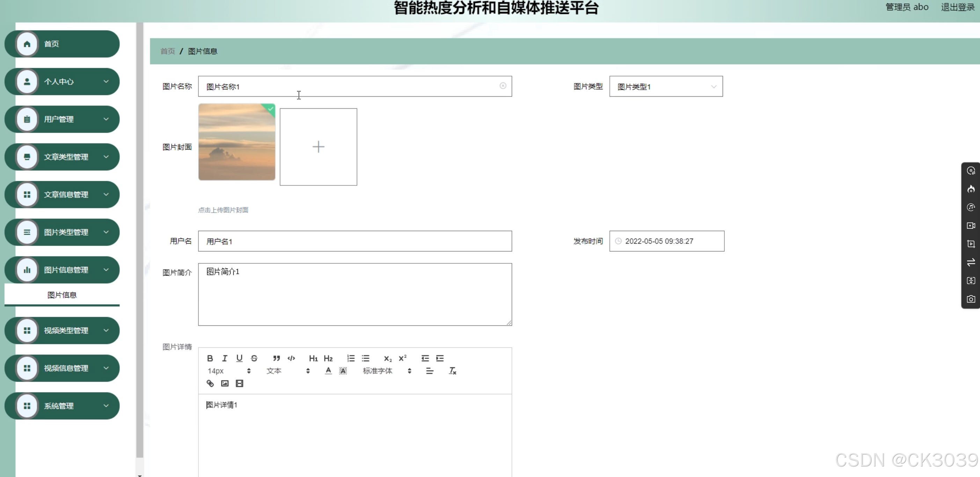Image resolution: width=980 pixels, height=477 pixels.
Task: Expand the 系统管理 sidebar menu
Action: tap(61, 405)
